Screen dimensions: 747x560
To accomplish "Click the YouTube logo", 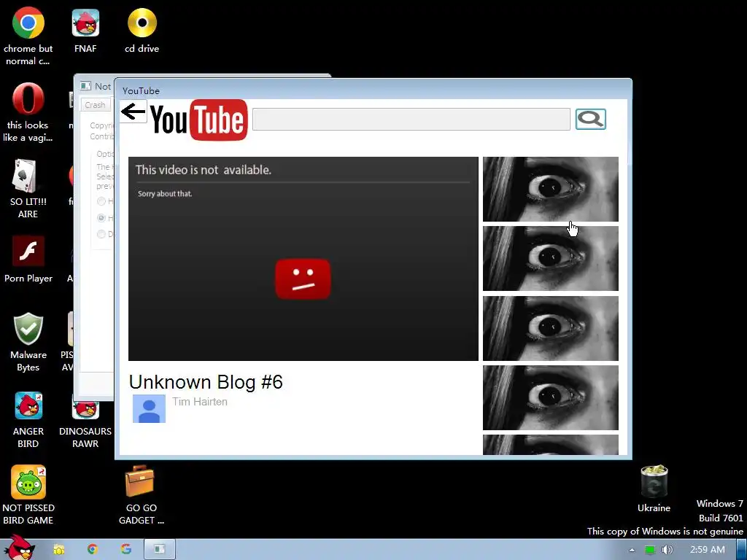I will [x=199, y=120].
